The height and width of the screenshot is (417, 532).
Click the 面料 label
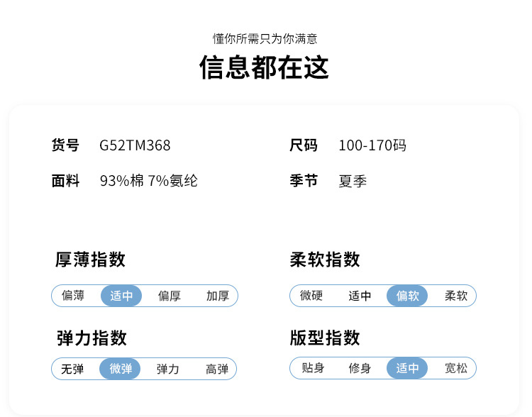tap(65, 181)
